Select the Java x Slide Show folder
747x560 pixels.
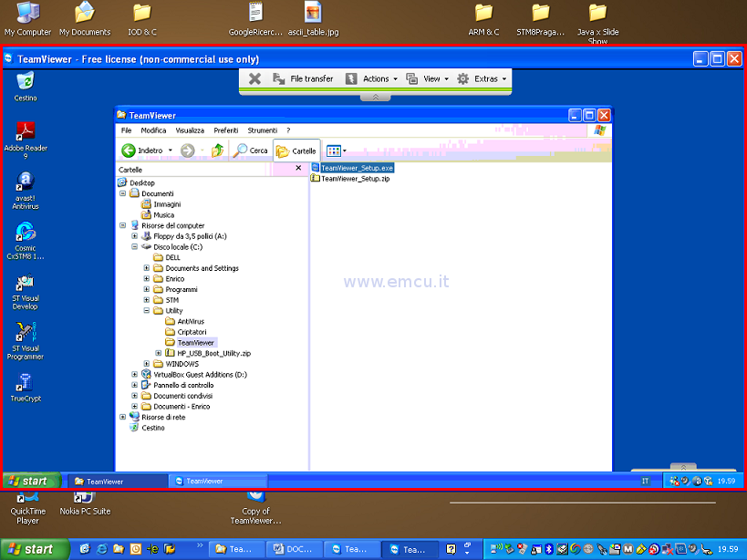(597, 23)
